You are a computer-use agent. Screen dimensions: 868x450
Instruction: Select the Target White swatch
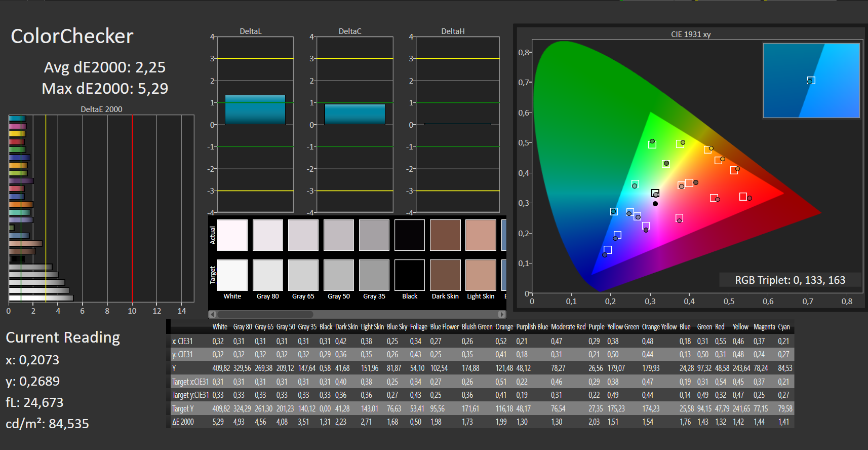(x=232, y=275)
